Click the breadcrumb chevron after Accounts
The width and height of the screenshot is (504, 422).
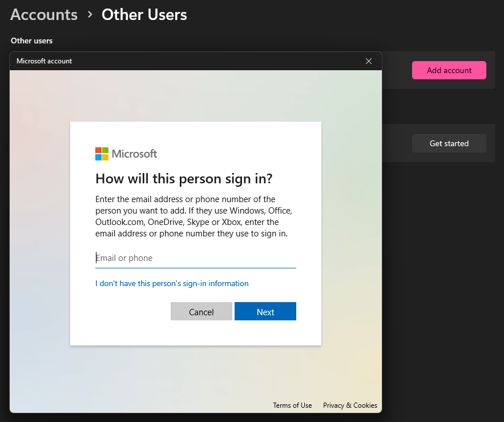90,15
